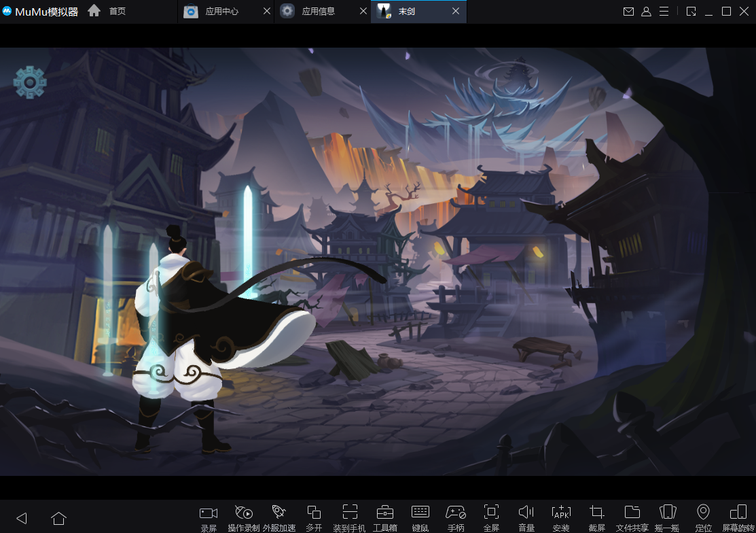Click the window resize mode icon
This screenshot has height=533, width=756.
point(691,12)
